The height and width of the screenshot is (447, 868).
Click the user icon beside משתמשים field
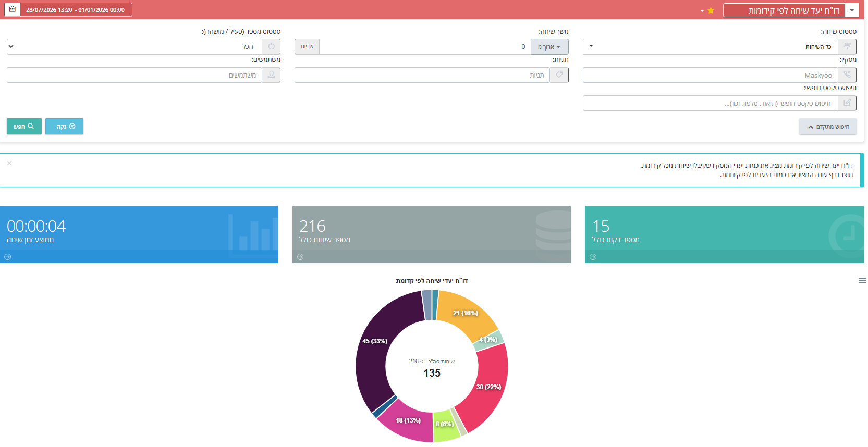pyautogui.click(x=271, y=75)
